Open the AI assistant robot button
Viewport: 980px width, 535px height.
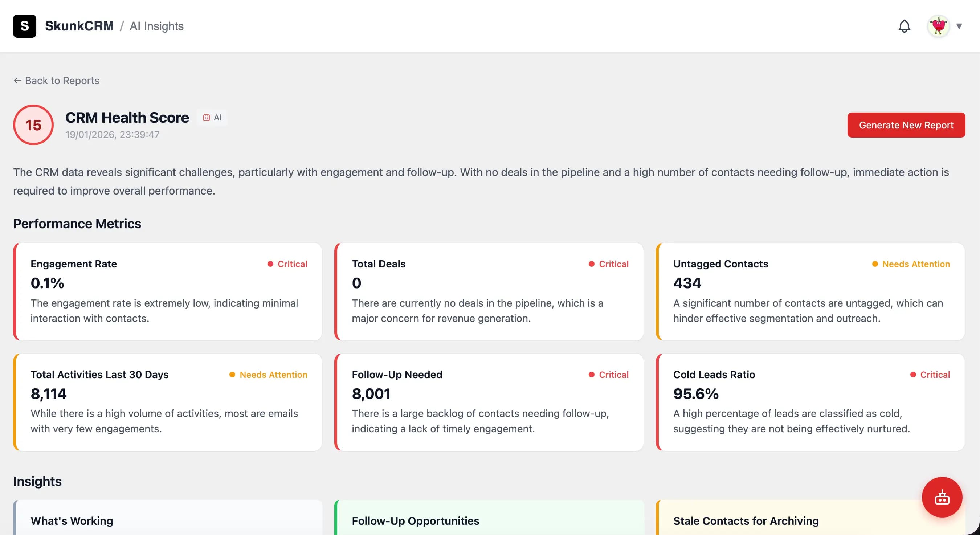(942, 497)
